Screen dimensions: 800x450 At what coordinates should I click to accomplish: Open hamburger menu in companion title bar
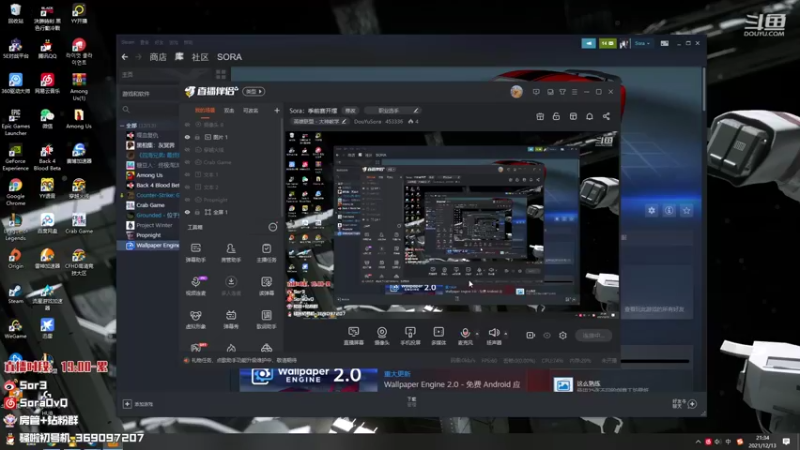coord(574,92)
